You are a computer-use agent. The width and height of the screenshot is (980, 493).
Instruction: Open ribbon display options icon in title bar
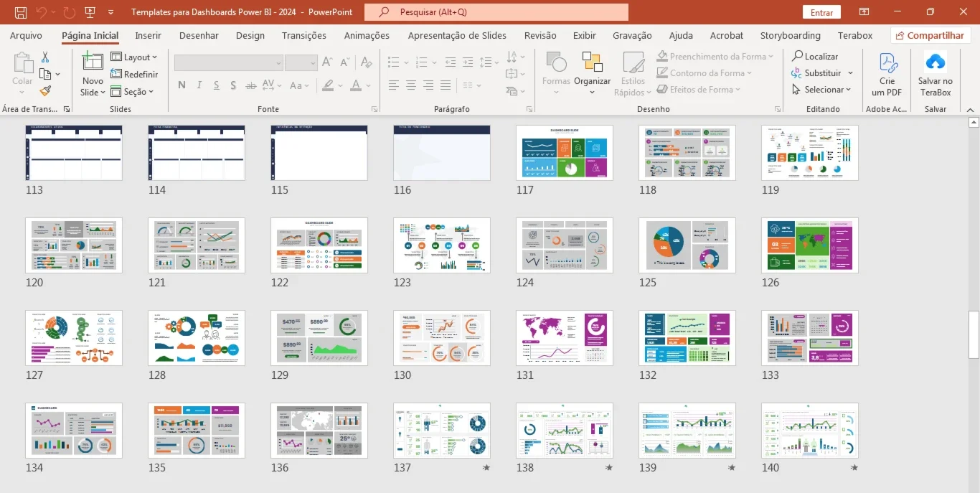pos(864,12)
